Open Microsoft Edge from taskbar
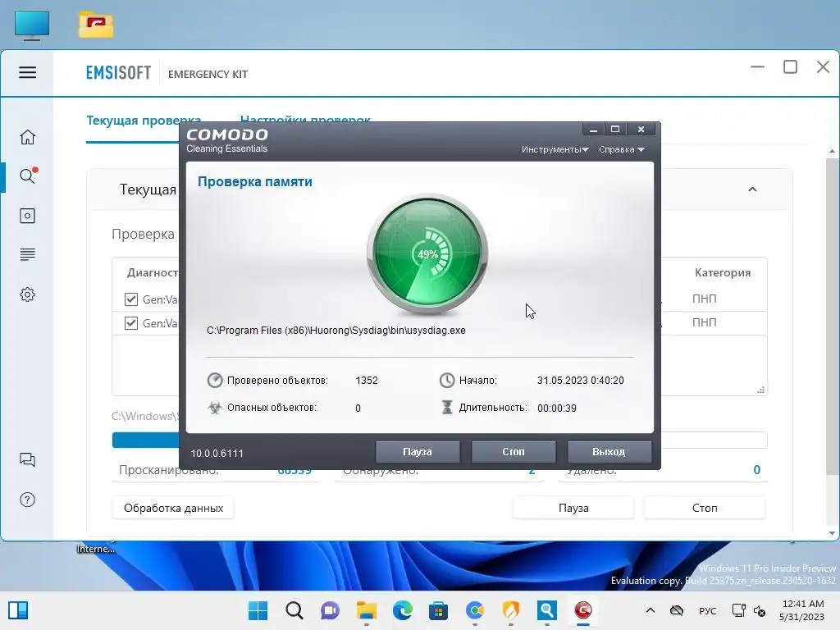 402,610
